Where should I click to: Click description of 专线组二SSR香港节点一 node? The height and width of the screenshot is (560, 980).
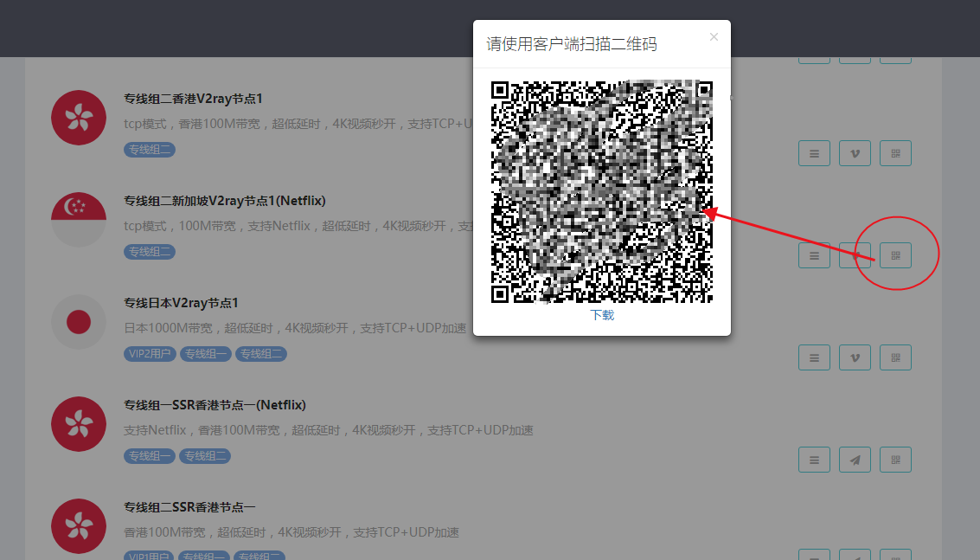(291, 531)
